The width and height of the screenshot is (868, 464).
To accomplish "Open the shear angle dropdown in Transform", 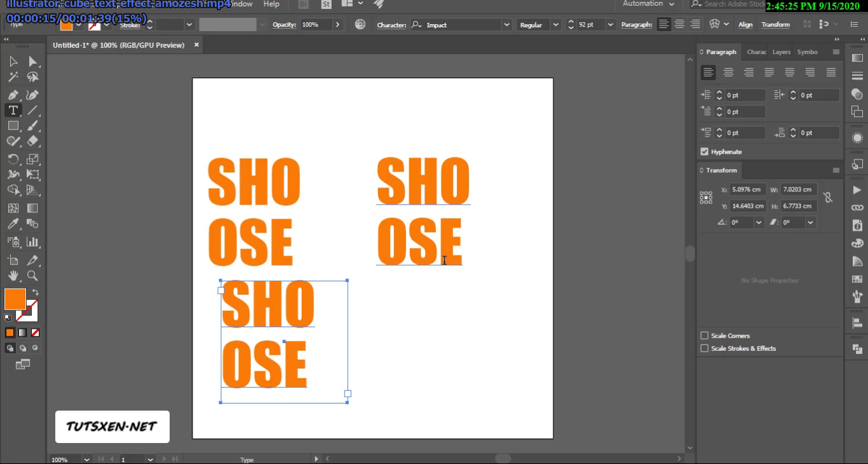I will tap(810, 222).
